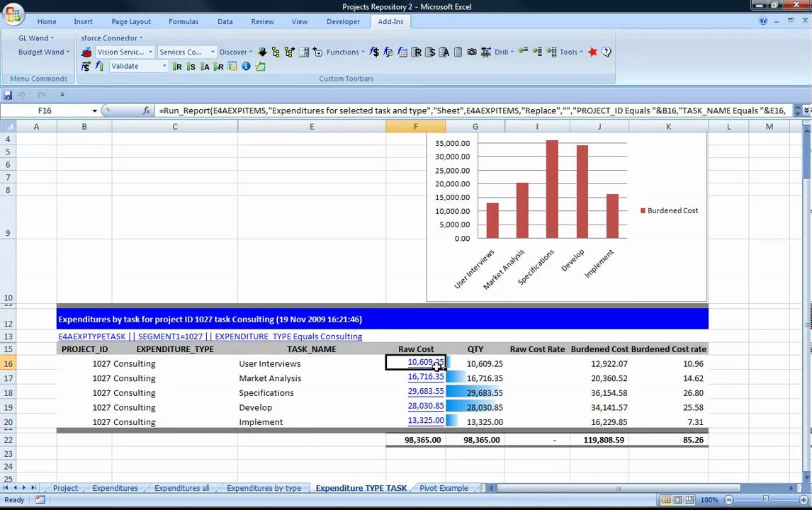Viewport: 812px width, 510px height.
Task: Click the zoom out minus button
Action: coord(729,499)
